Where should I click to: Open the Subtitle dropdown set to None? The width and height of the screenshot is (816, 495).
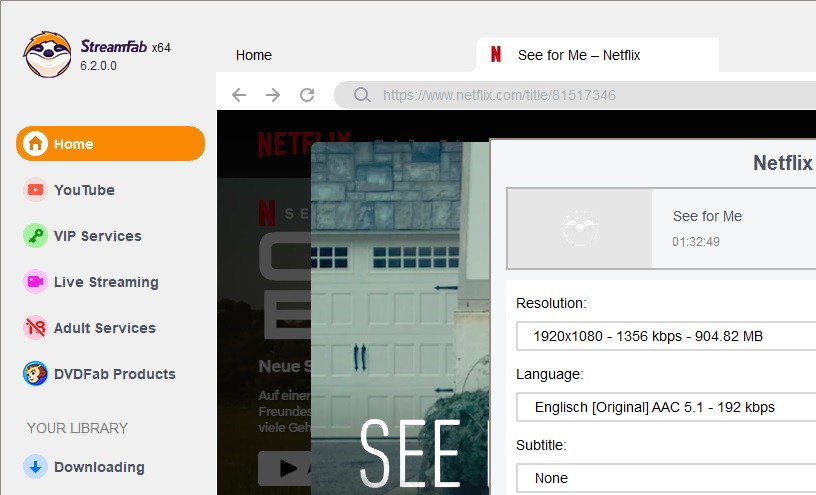click(x=666, y=478)
